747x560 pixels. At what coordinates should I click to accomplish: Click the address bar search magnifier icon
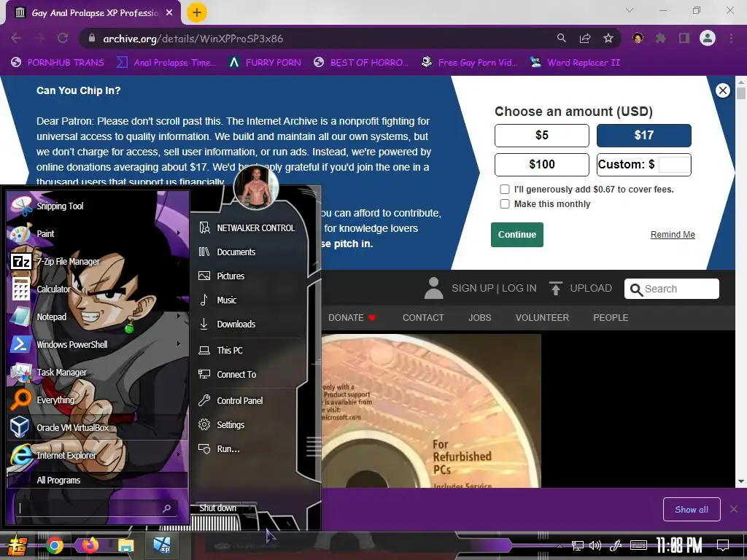coord(562,38)
